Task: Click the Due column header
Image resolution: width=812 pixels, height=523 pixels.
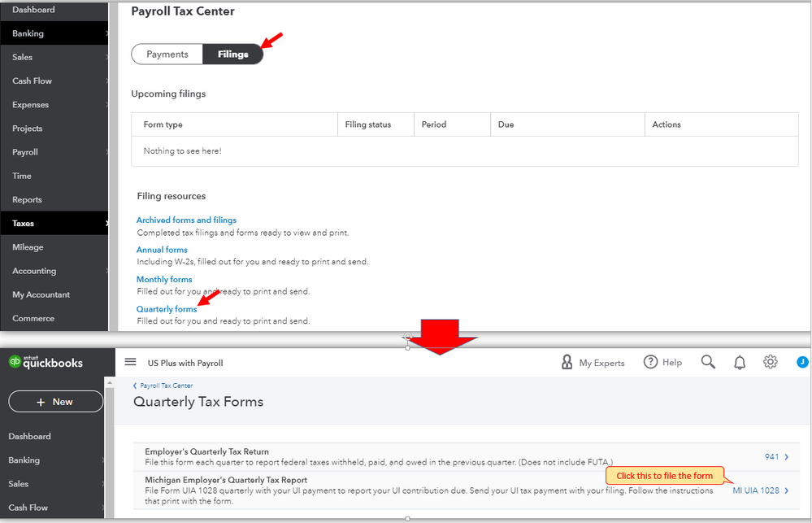Action: [567, 124]
